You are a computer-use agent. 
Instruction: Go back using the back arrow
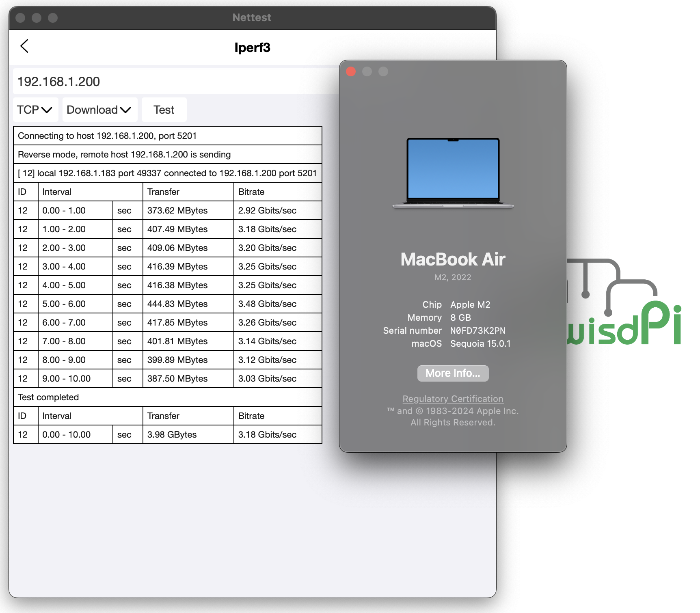coord(24,46)
